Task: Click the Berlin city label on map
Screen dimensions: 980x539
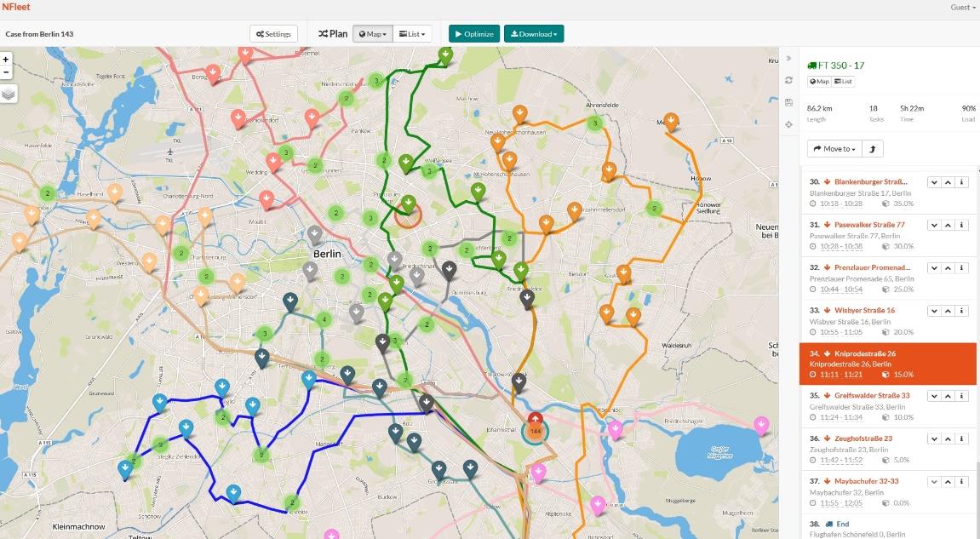Action: (x=327, y=254)
